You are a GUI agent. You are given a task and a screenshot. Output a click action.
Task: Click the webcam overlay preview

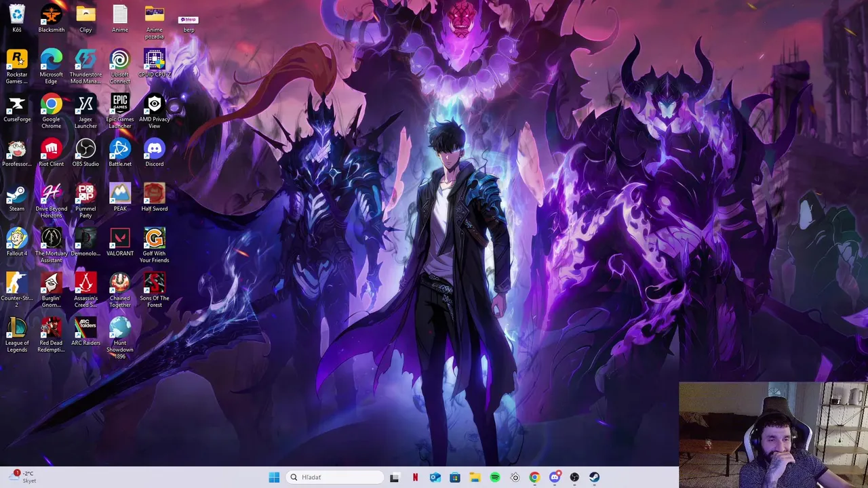[773, 435]
